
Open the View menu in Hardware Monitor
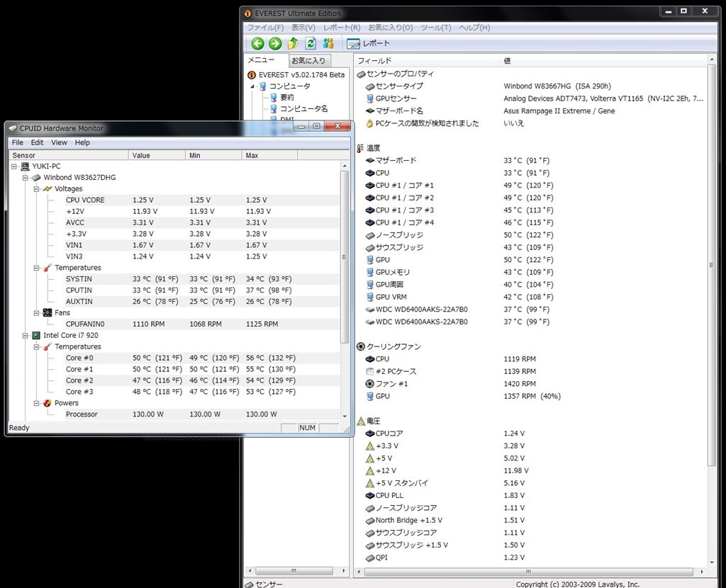coord(59,142)
